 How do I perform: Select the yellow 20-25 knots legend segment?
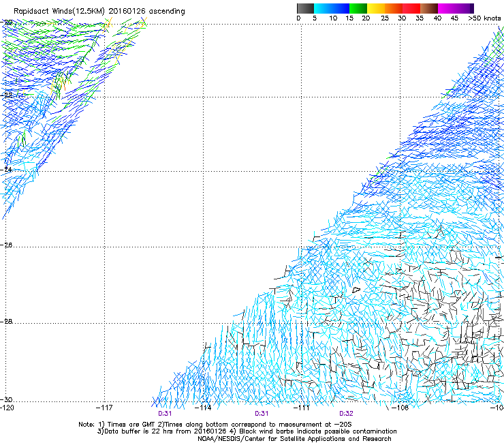[x=376, y=8]
